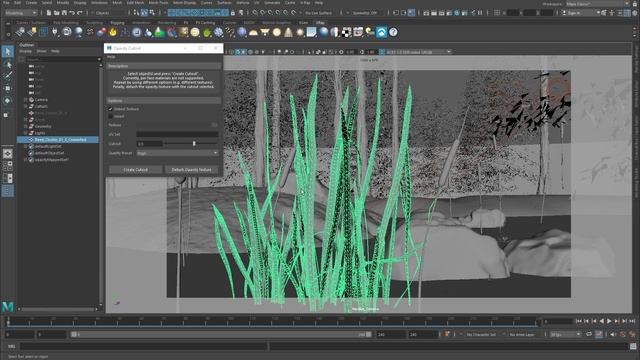Switch to the Rigging shelf tab
640x360 pixels.
118,23
